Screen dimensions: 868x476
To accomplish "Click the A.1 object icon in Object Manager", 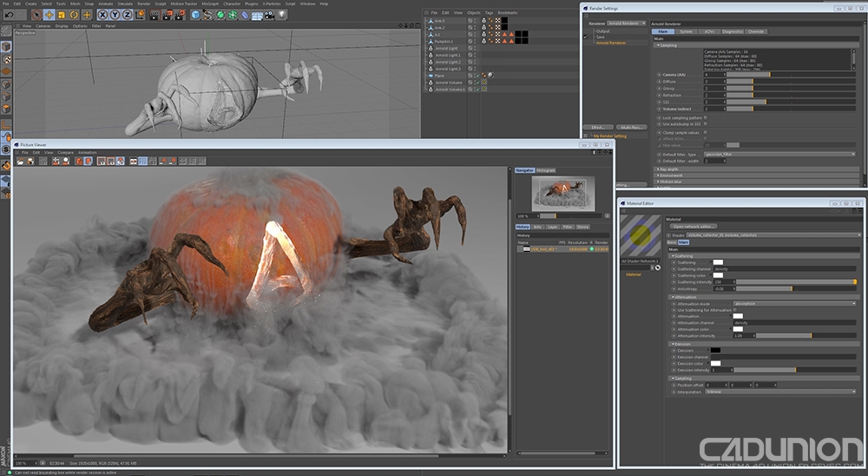I will pos(431,35).
